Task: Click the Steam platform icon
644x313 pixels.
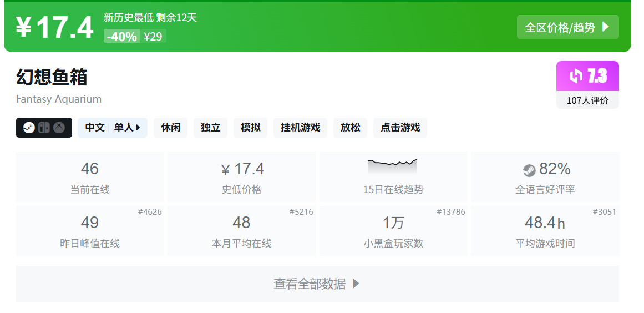Action: pyautogui.click(x=29, y=128)
